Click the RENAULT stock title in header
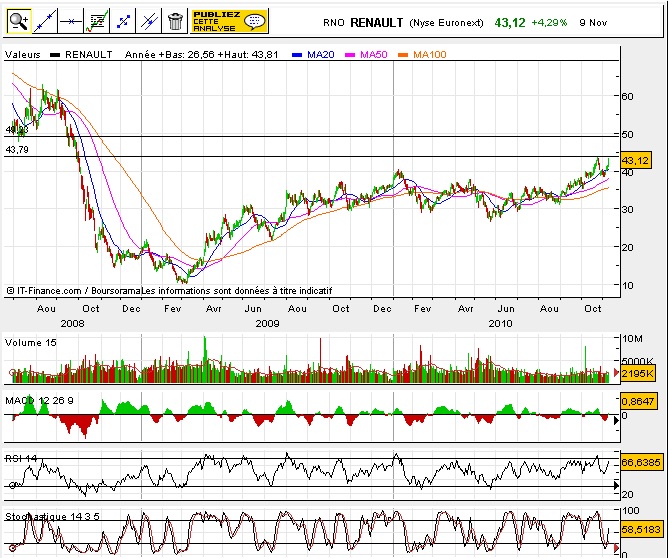 pos(377,23)
